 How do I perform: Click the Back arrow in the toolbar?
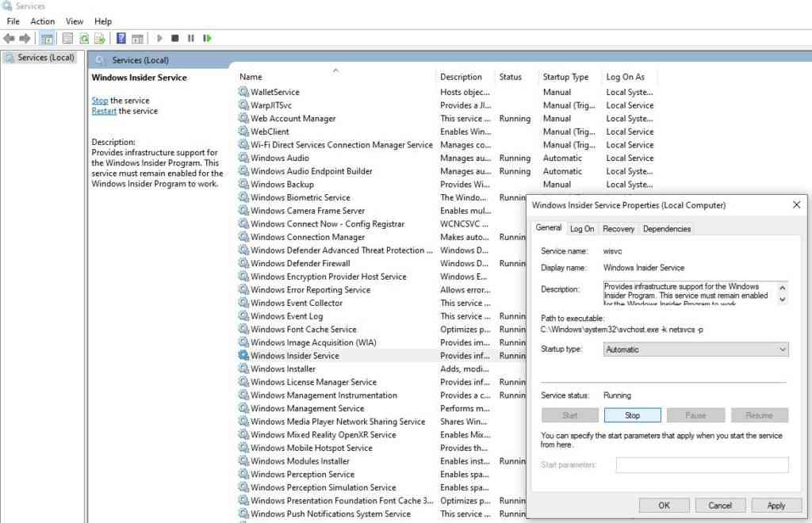point(9,38)
